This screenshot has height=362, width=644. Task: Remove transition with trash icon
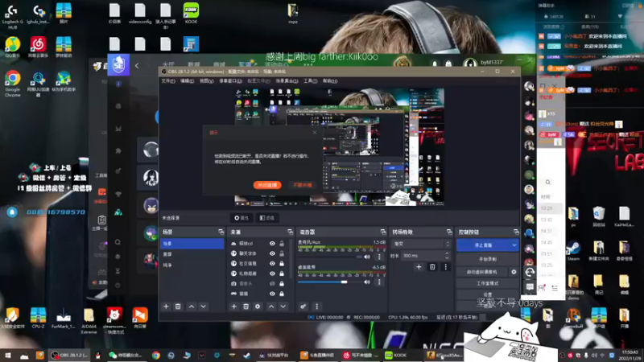pos(432,267)
